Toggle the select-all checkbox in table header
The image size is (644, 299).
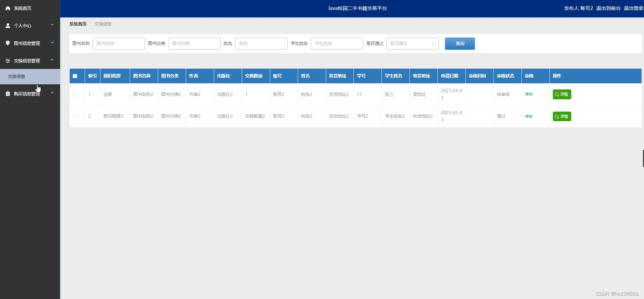(75, 76)
